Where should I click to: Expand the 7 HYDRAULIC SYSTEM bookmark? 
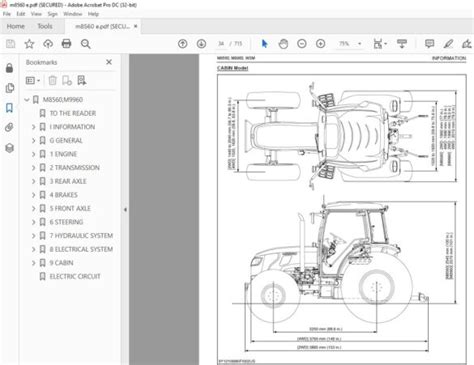33,236
